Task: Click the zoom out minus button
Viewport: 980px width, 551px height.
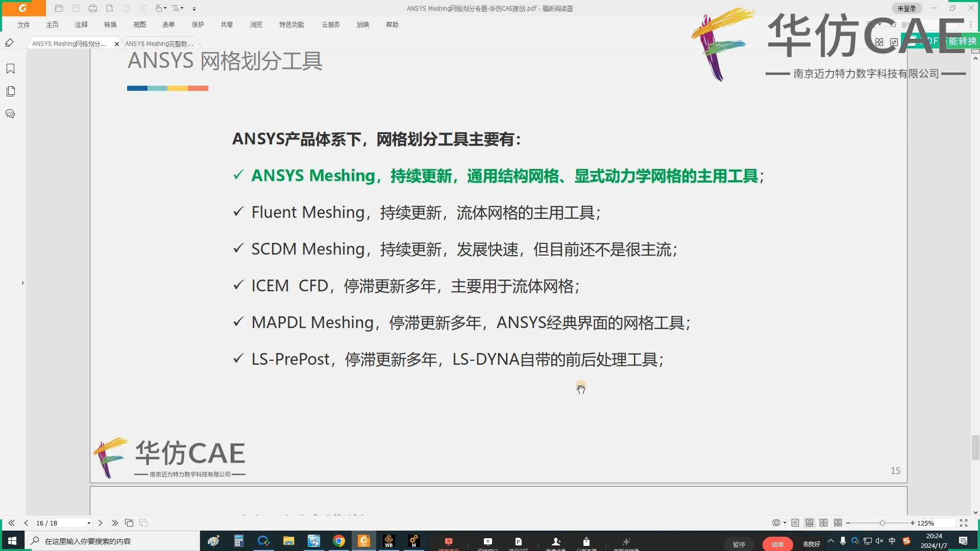Action: (x=848, y=523)
